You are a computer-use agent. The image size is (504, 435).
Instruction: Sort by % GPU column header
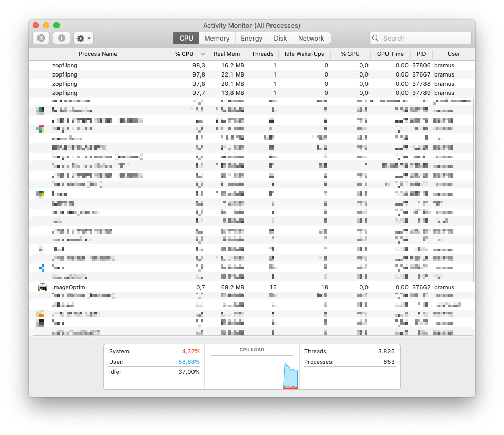tap(351, 54)
